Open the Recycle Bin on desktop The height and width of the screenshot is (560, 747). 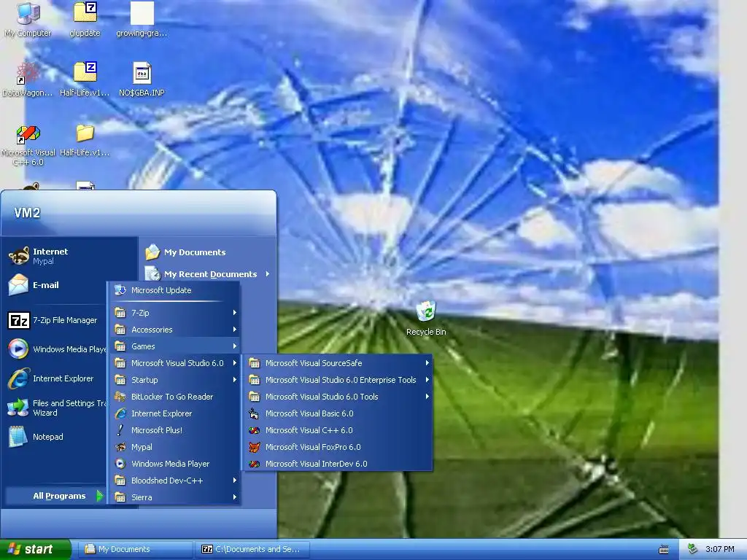(426, 318)
